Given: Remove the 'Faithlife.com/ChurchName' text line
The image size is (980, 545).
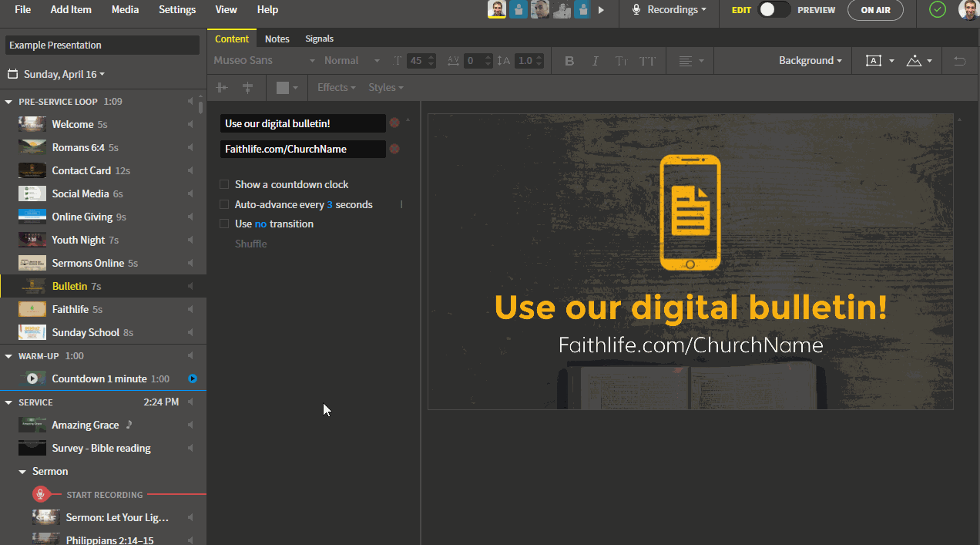Looking at the screenshot, I should pyautogui.click(x=394, y=149).
